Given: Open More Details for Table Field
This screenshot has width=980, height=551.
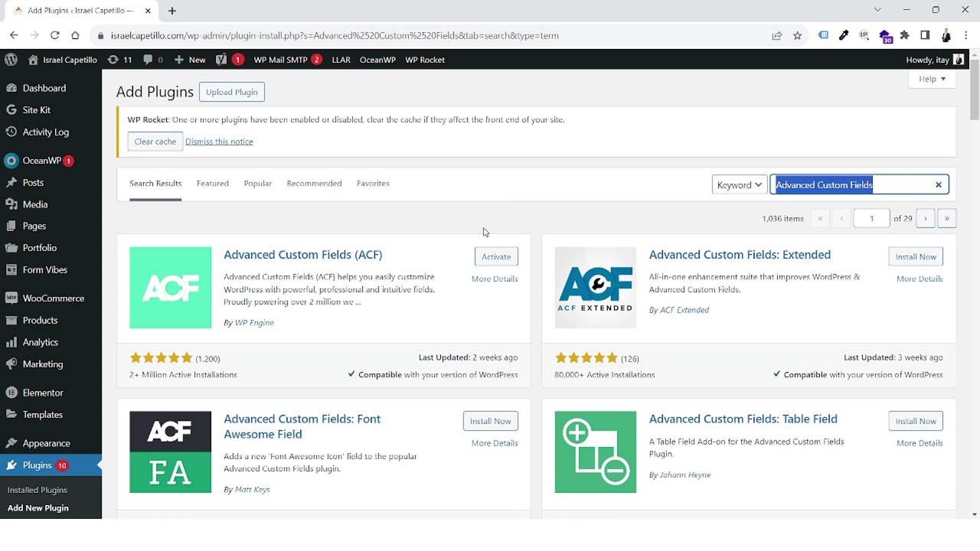Looking at the screenshot, I should [920, 443].
